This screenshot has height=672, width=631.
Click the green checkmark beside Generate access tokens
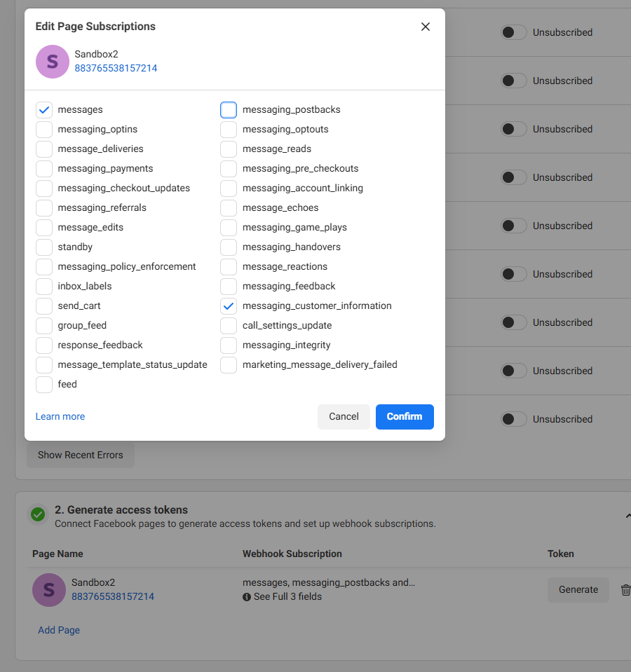(x=38, y=515)
